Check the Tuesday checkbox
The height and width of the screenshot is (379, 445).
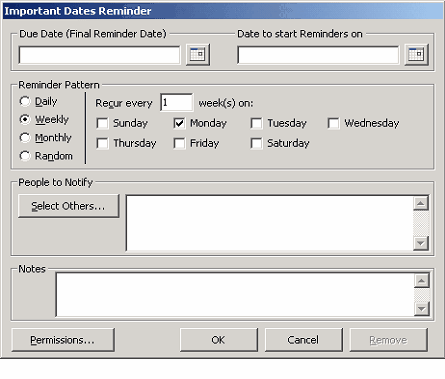pos(256,123)
